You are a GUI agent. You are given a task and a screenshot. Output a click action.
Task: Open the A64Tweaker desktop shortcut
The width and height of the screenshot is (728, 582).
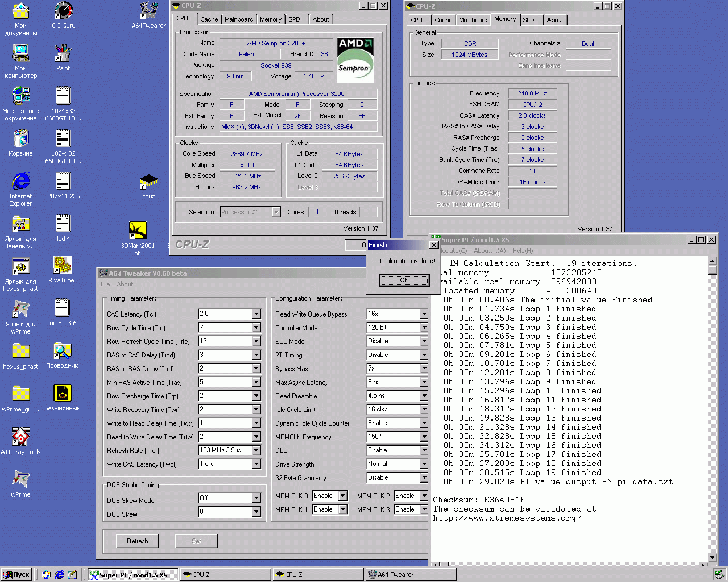pyautogui.click(x=148, y=15)
